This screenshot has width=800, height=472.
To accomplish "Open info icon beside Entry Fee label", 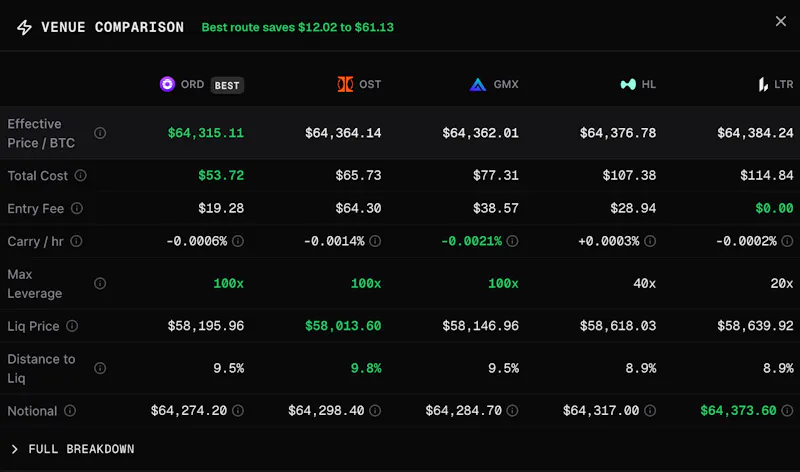I will point(77,208).
